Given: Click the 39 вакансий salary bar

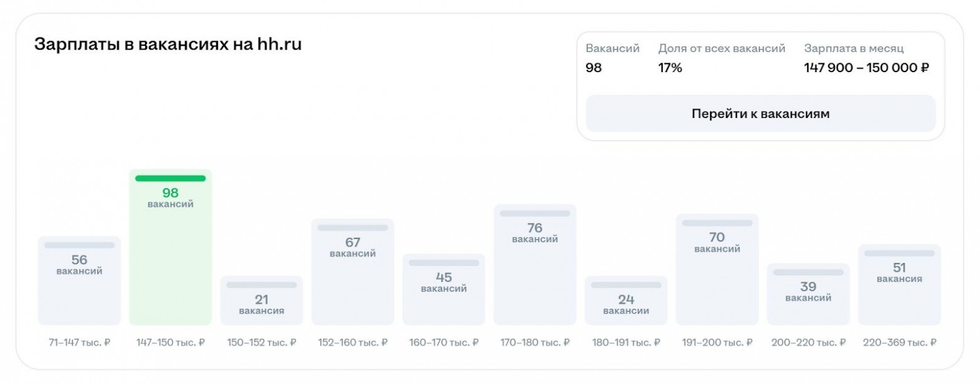Looking at the screenshot, I should (x=808, y=294).
